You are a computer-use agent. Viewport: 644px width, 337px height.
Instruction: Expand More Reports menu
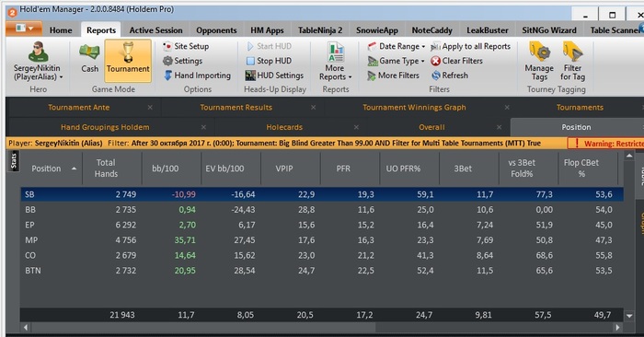coord(336,62)
